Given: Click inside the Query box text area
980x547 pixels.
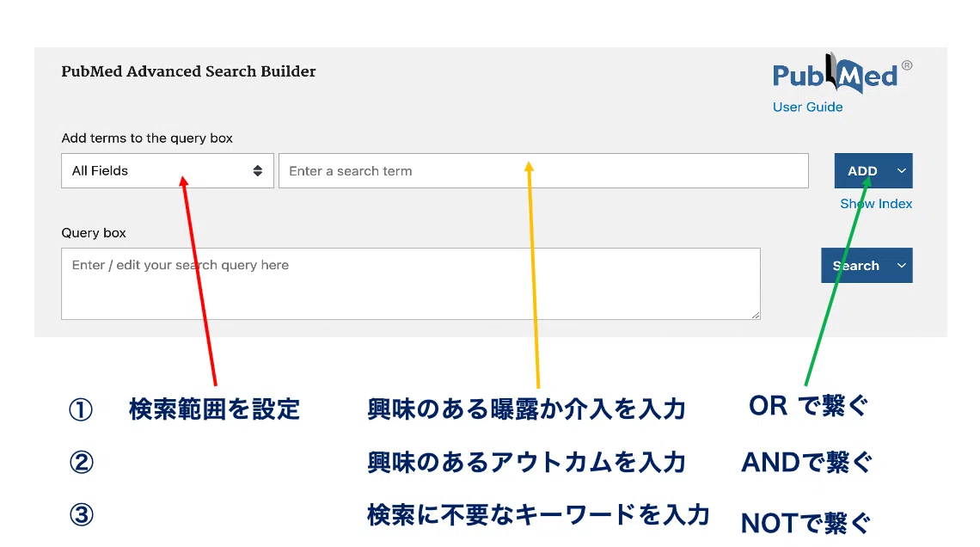Looking at the screenshot, I should pos(411,284).
